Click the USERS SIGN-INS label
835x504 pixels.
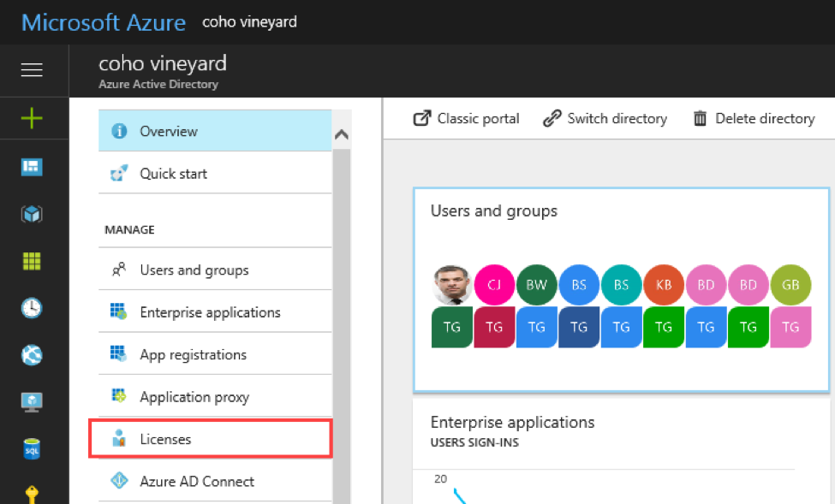[x=474, y=442]
